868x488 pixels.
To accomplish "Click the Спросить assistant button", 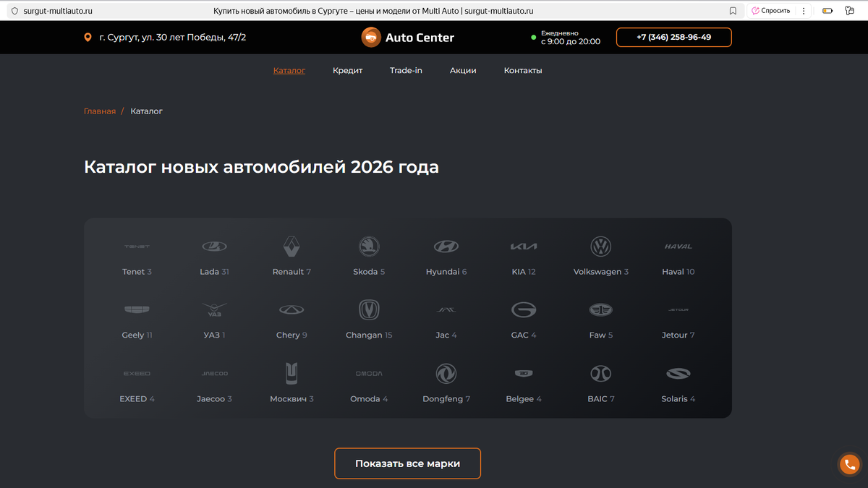I will tap(770, 11).
